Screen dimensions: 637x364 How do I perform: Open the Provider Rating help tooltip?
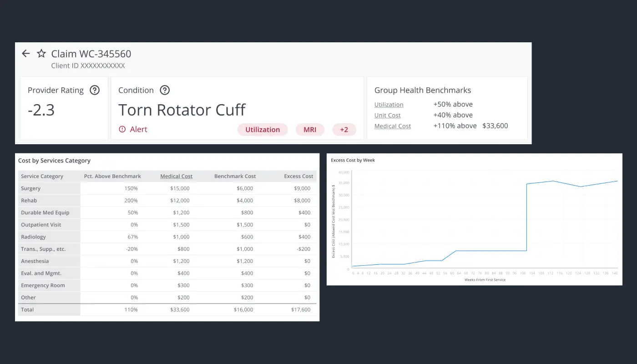95,90
